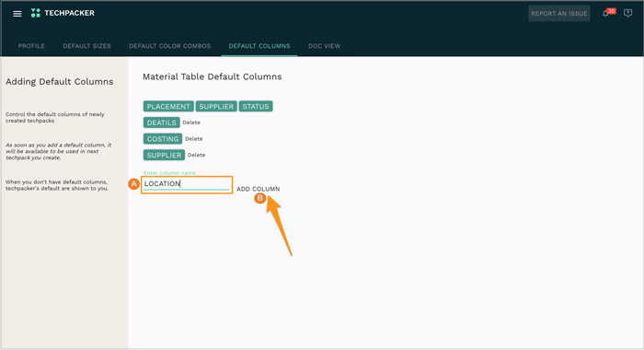Click 'When you don't have default columns' text
Screen dimensions: 644x350
pos(57,185)
